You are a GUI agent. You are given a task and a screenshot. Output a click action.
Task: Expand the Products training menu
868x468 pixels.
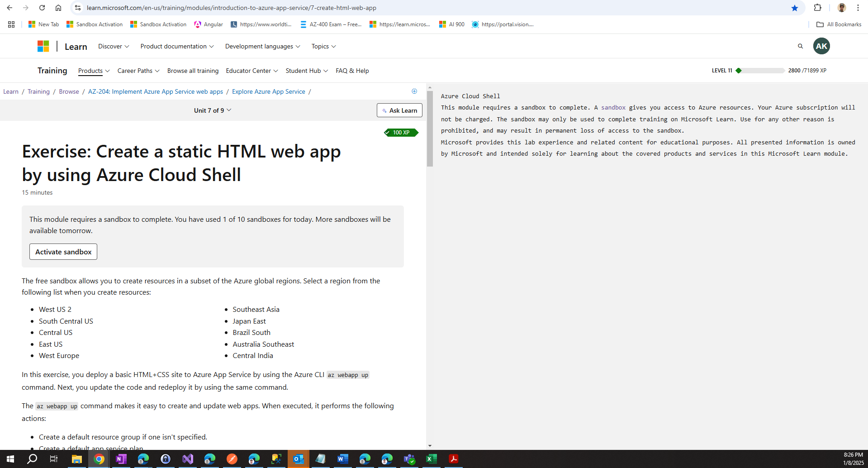coord(94,71)
